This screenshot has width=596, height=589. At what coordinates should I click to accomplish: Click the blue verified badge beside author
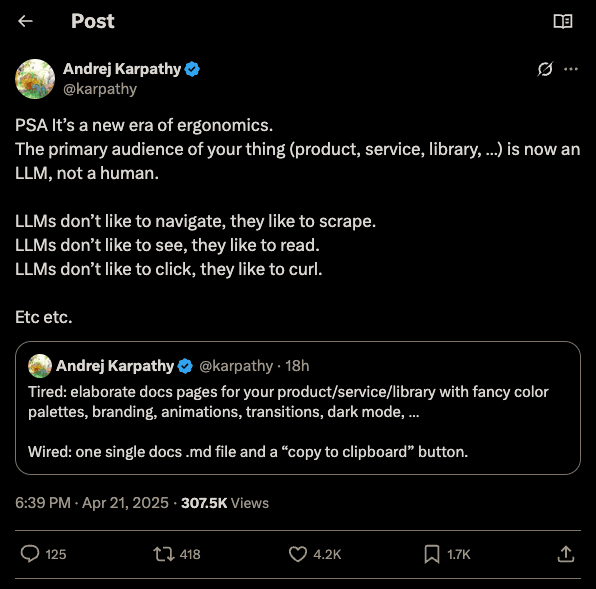tap(192, 69)
